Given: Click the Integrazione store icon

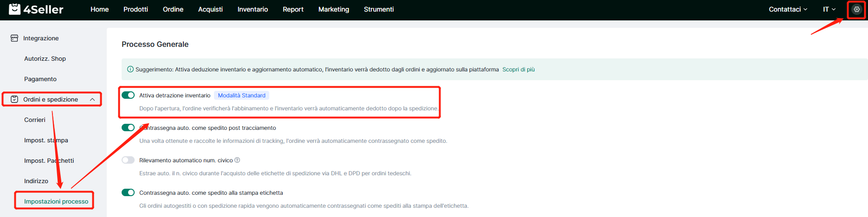Looking at the screenshot, I should 14,38.
